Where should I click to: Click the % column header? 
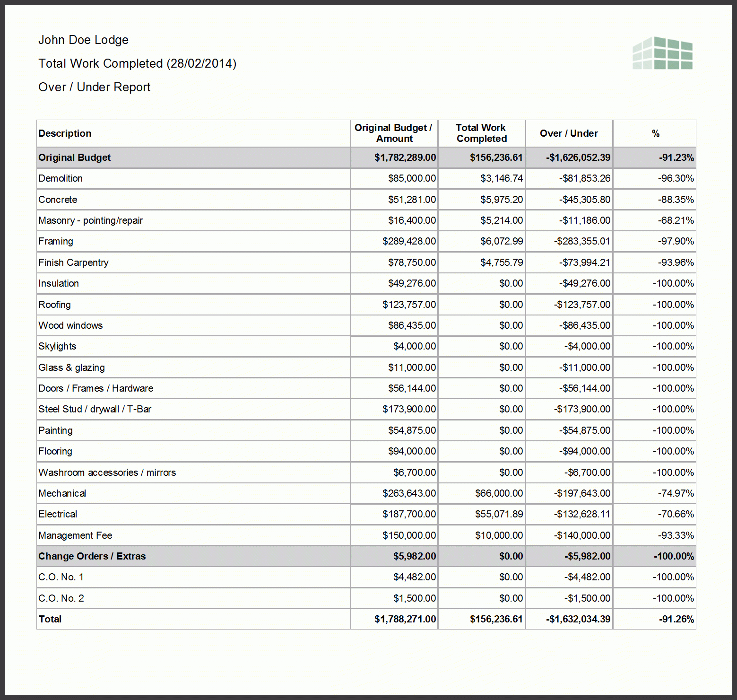pos(655,133)
